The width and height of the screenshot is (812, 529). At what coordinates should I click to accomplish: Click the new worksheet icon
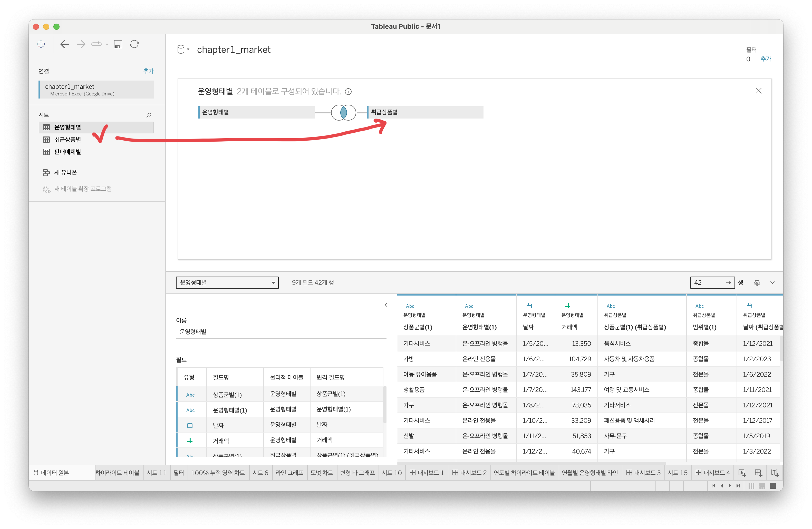742,473
